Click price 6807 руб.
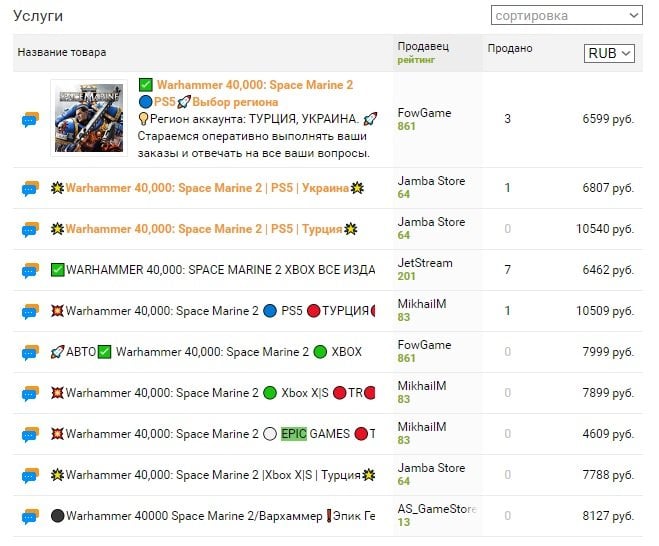659x546 pixels. (x=608, y=188)
